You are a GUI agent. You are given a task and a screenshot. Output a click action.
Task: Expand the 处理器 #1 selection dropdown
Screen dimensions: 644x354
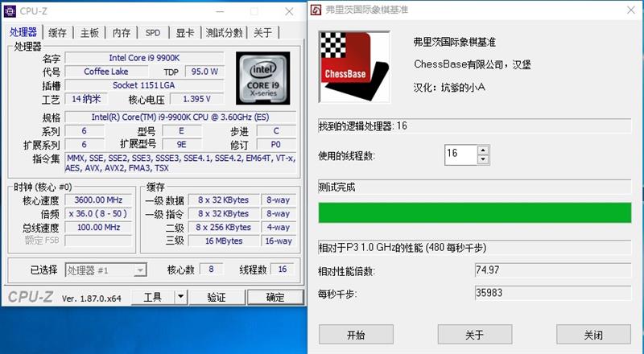[140, 270]
